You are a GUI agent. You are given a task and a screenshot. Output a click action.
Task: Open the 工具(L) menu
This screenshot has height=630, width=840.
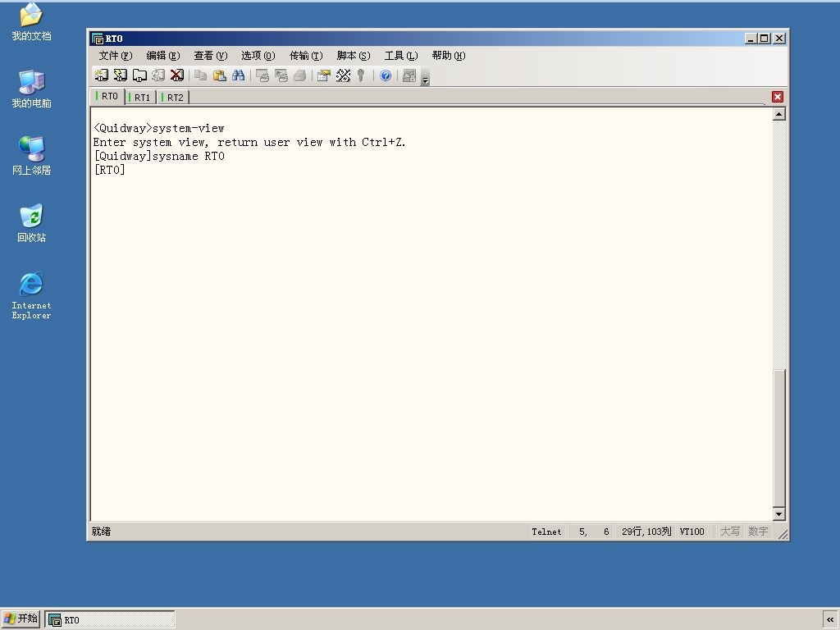point(400,56)
